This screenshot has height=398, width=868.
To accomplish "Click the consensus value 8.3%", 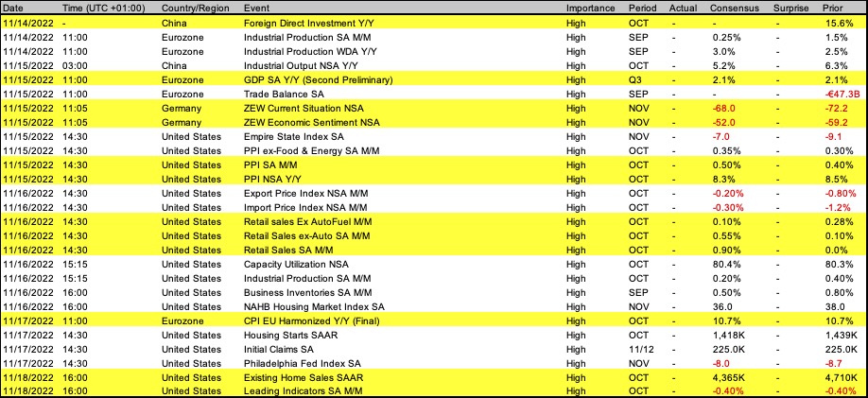I will click(723, 180).
